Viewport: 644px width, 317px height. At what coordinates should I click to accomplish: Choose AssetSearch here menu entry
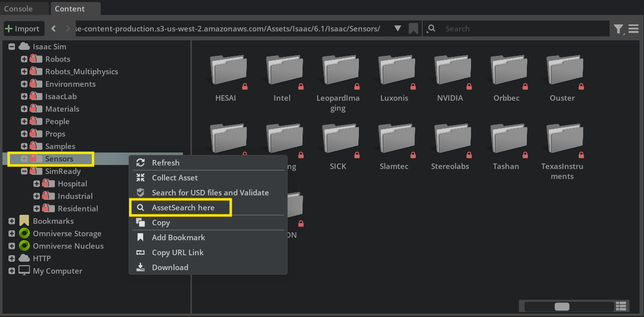[208, 207]
